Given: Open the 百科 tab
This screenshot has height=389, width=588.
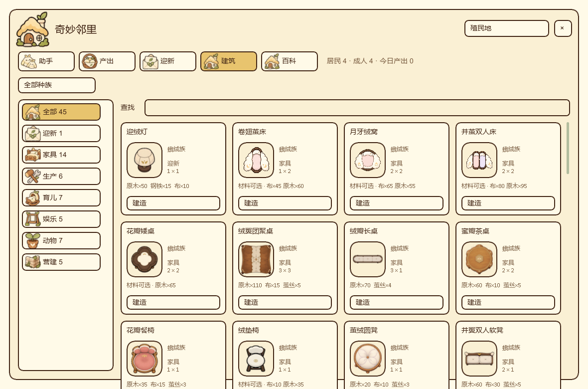Looking at the screenshot, I should [x=289, y=61].
